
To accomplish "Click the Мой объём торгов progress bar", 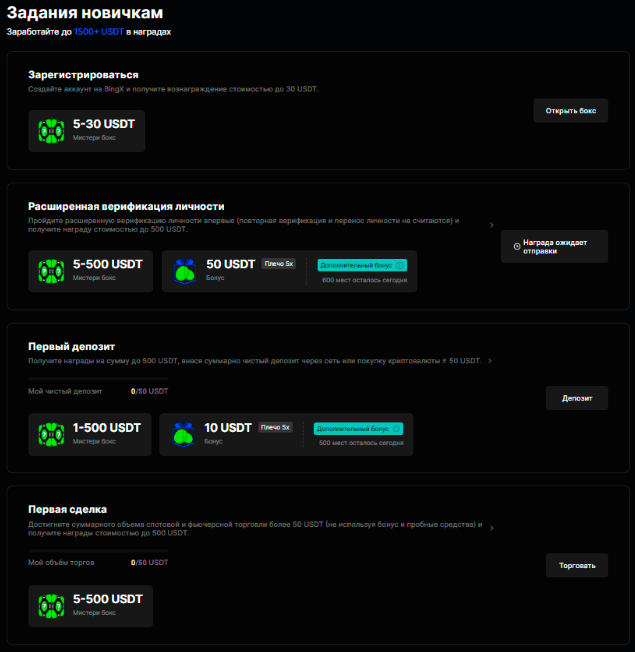I will point(98,550).
